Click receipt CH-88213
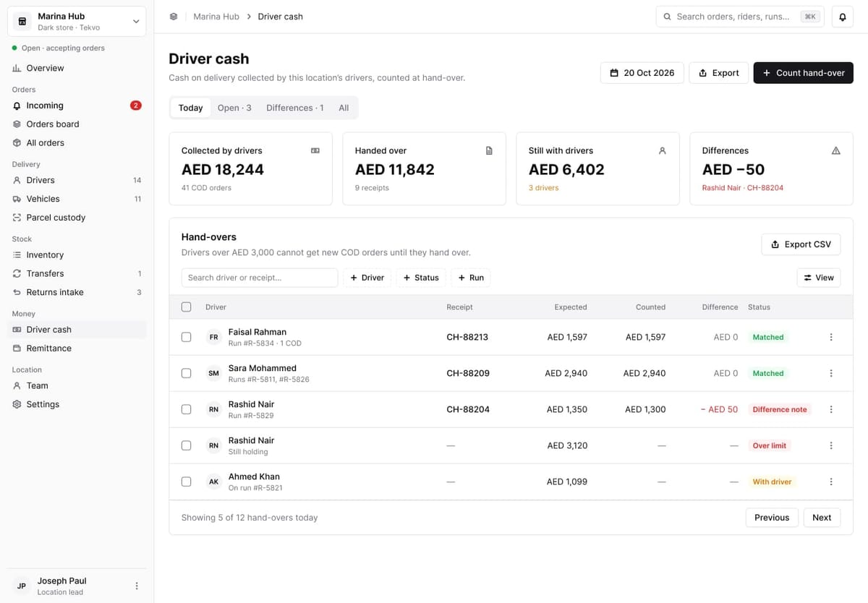The image size is (868, 603). [467, 337]
